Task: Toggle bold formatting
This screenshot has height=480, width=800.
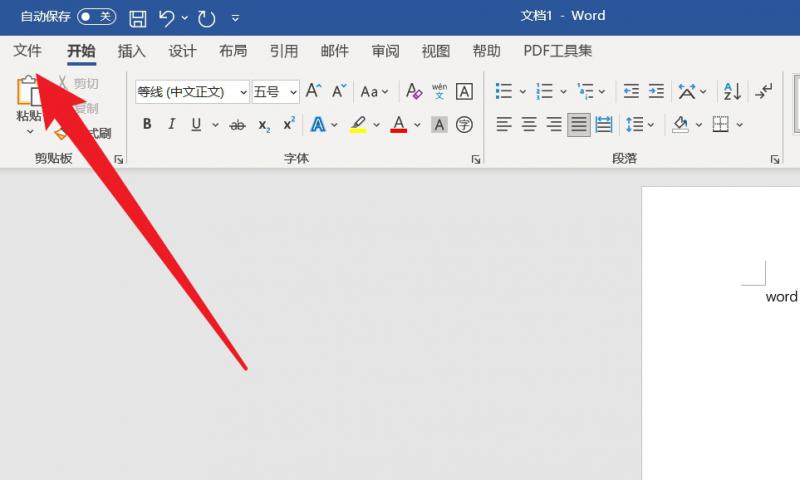Action: click(x=147, y=124)
